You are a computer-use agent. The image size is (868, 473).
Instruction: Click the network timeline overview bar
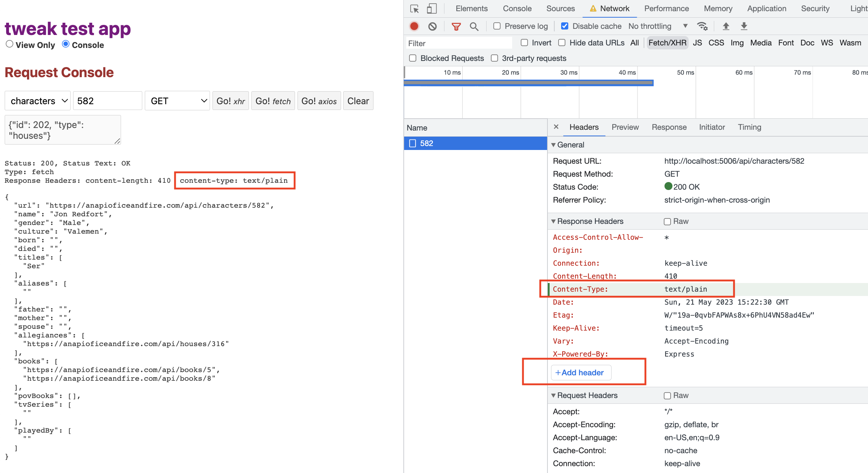[x=528, y=83]
